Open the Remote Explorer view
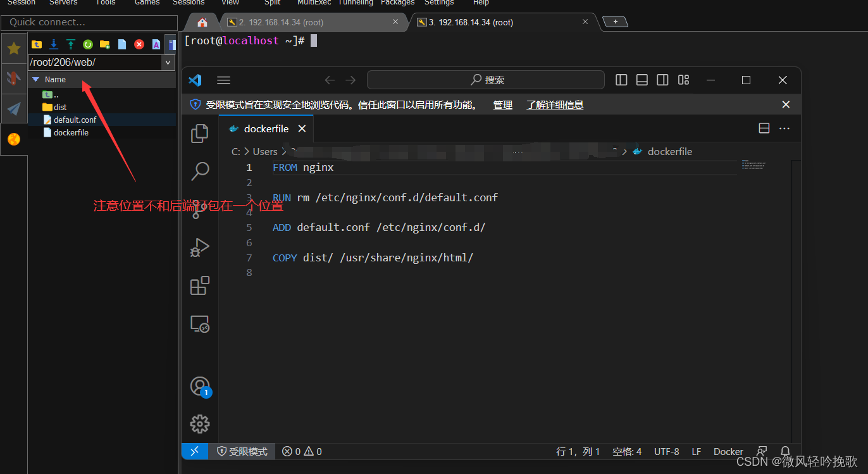 tap(200, 324)
